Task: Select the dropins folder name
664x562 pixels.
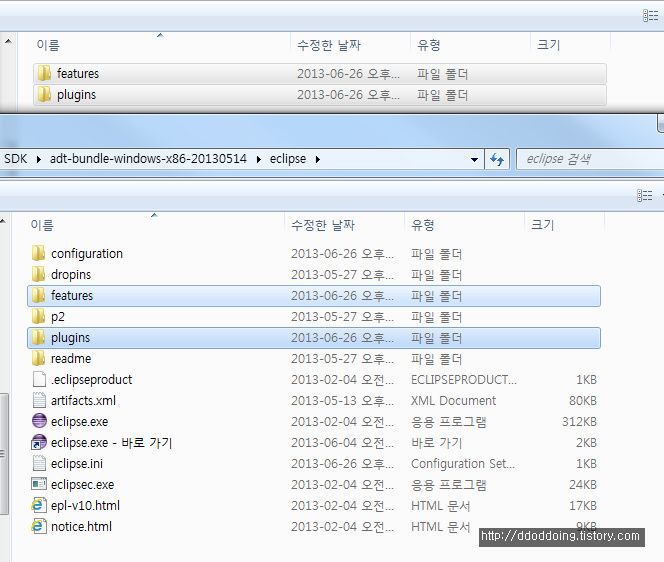Action: tap(71, 274)
